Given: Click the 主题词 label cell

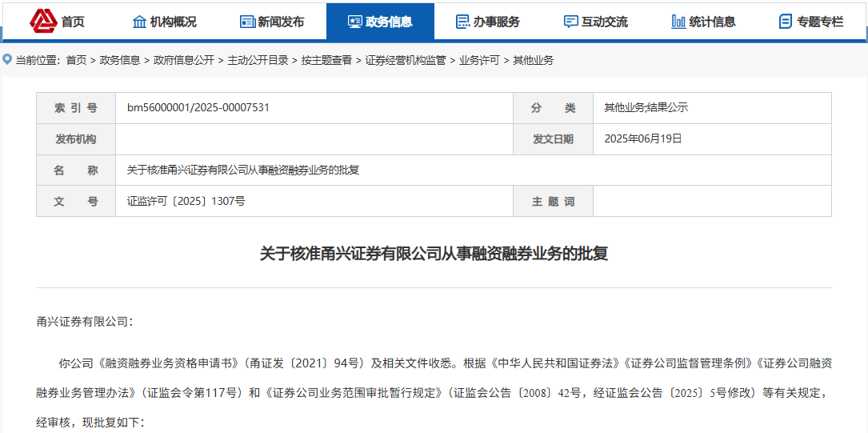Looking at the screenshot, I should [553, 201].
